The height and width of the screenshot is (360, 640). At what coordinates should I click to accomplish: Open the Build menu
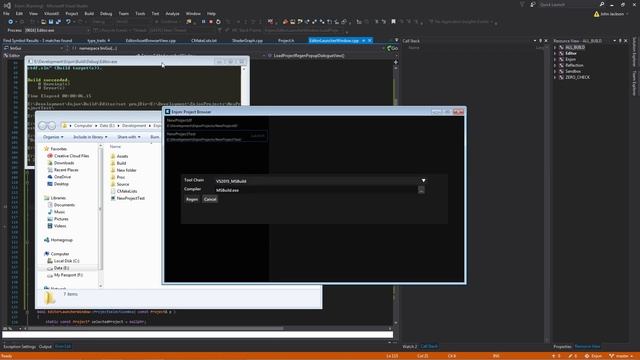[x=89, y=13]
